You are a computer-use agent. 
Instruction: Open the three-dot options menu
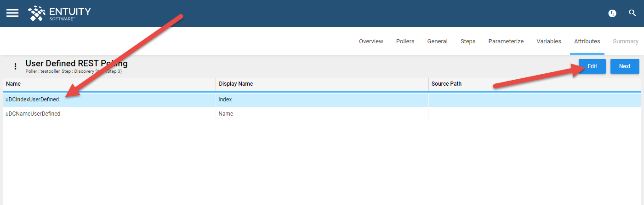[15, 66]
